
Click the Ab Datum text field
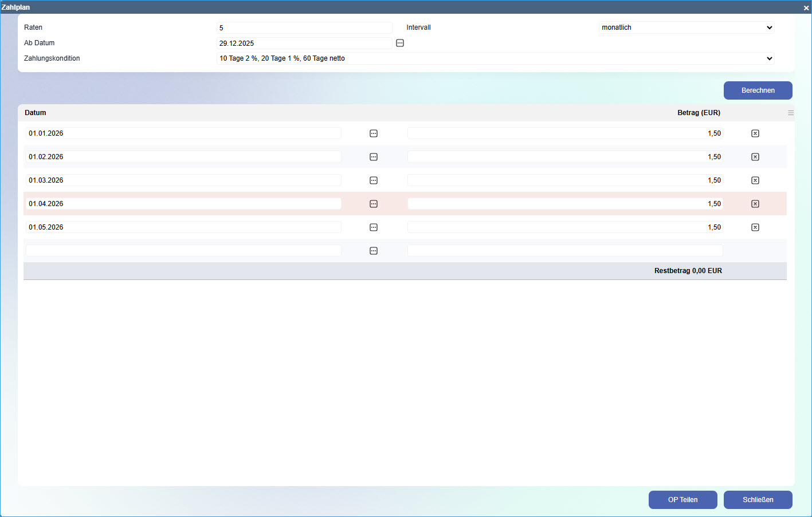click(304, 43)
